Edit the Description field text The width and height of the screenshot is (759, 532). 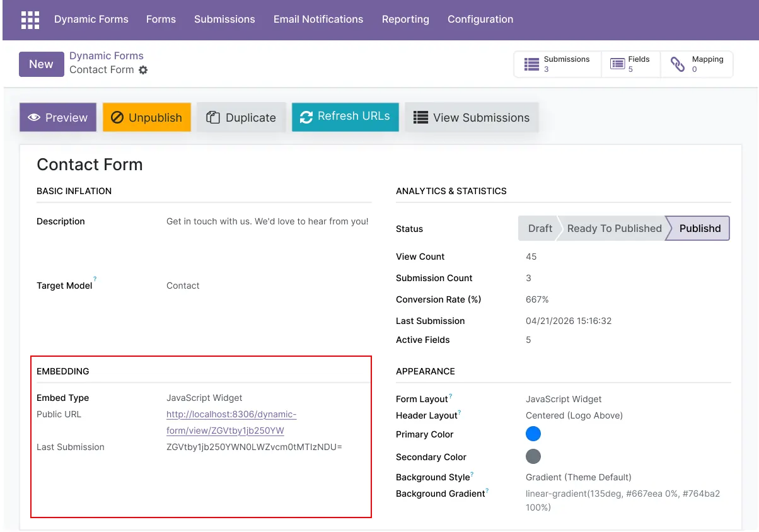click(267, 221)
